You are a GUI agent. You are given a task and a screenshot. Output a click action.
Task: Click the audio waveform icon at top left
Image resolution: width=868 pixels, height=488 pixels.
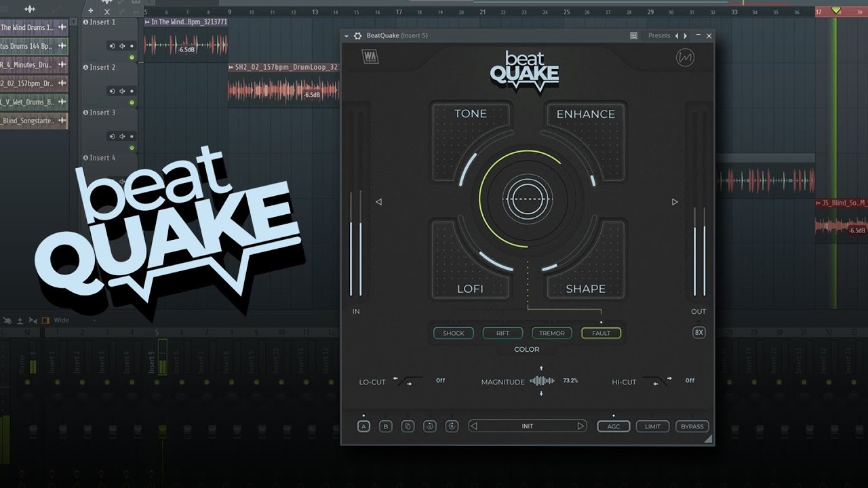[x=29, y=10]
